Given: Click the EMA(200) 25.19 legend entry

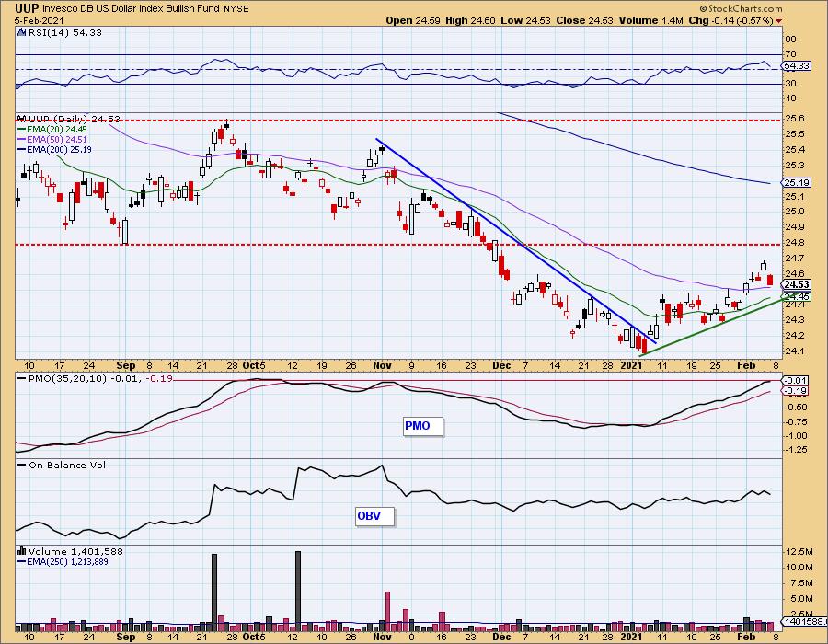Looking at the screenshot, I should point(54,149).
